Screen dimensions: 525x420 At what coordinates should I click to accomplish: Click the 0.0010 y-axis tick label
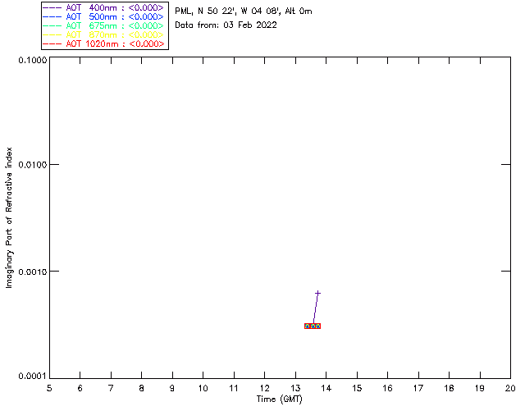tap(33, 272)
